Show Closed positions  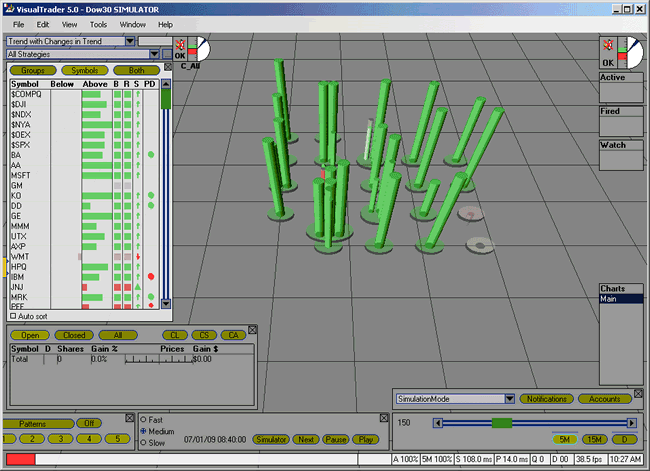click(x=74, y=335)
